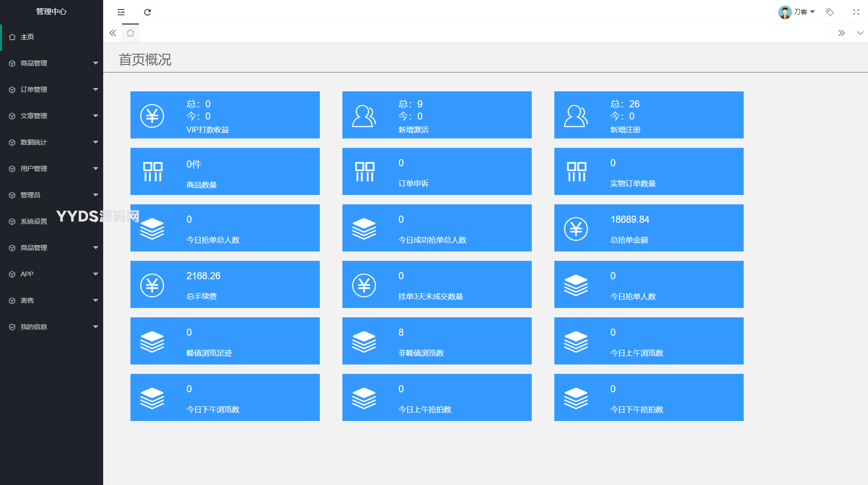Open the 总抢单金额 card

[649, 228]
